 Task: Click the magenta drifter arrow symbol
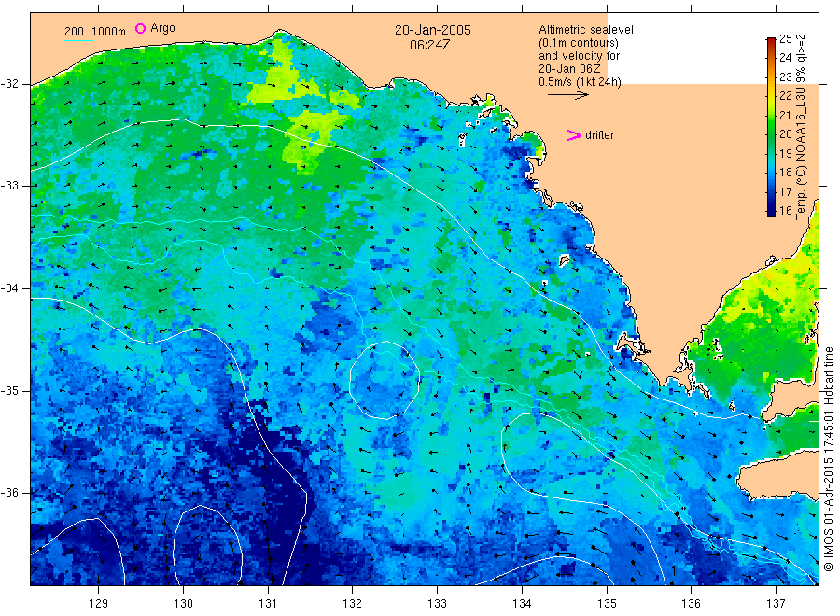(574, 135)
